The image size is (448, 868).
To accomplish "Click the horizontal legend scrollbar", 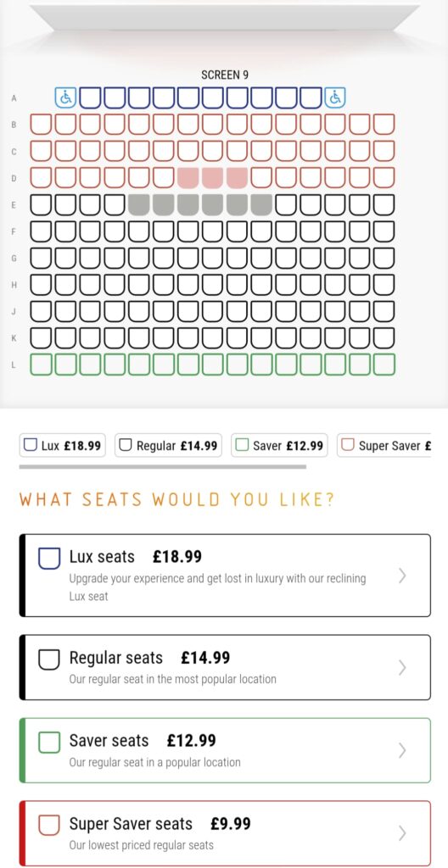I will (x=162, y=467).
